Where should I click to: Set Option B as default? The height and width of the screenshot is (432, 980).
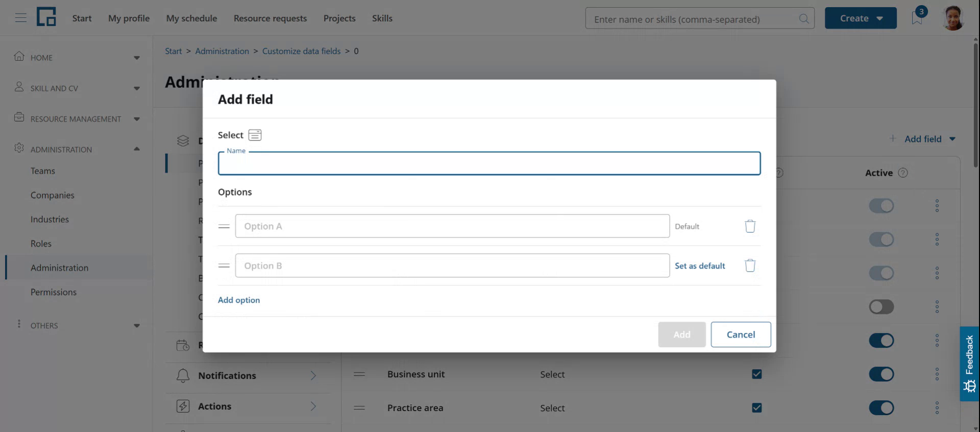(x=700, y=266)
